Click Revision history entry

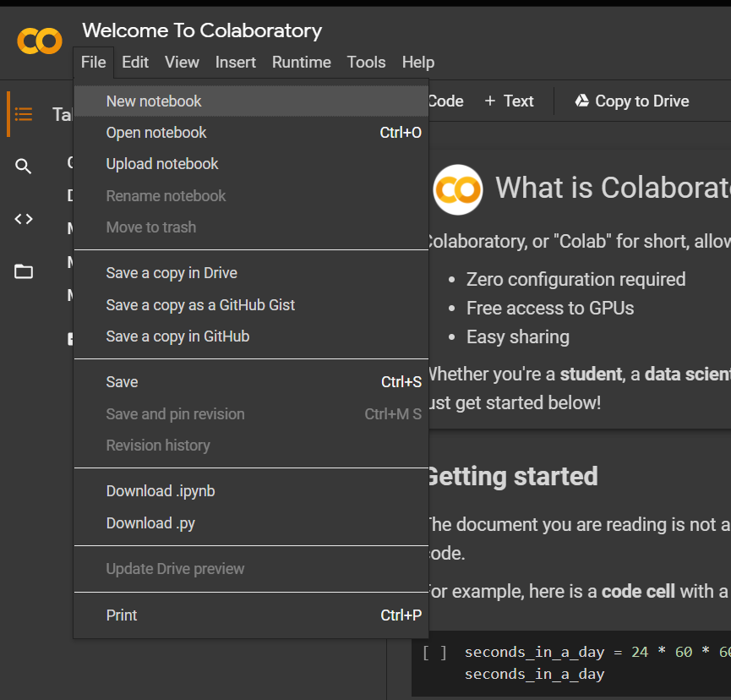[x=251, y=446]
